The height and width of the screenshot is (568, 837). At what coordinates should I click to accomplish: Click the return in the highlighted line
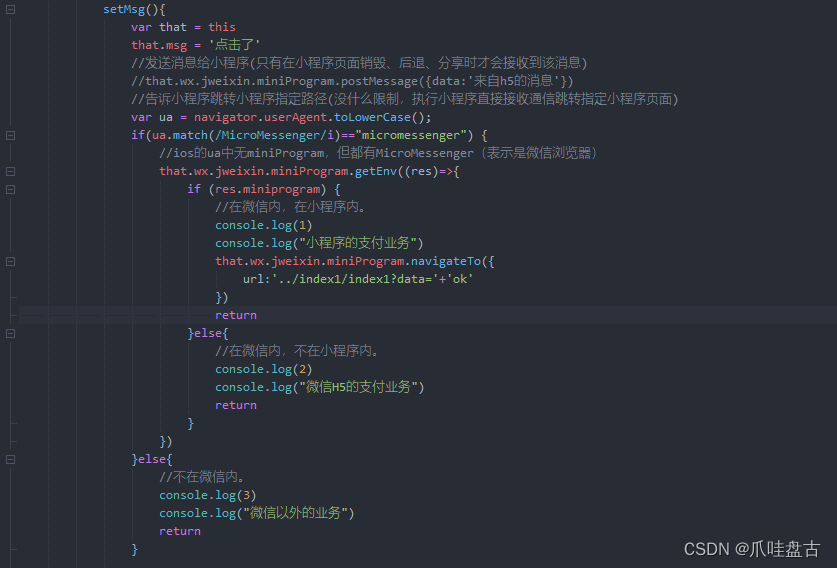point(235,315)
